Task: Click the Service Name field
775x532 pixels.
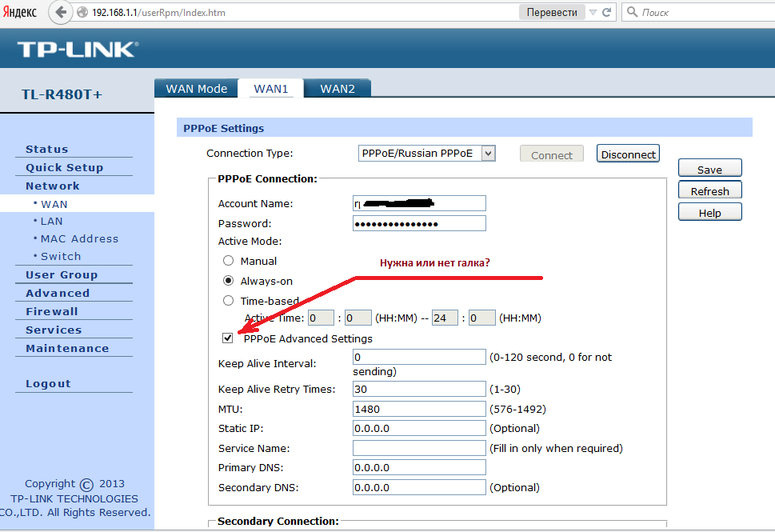Action: [419, 448]
